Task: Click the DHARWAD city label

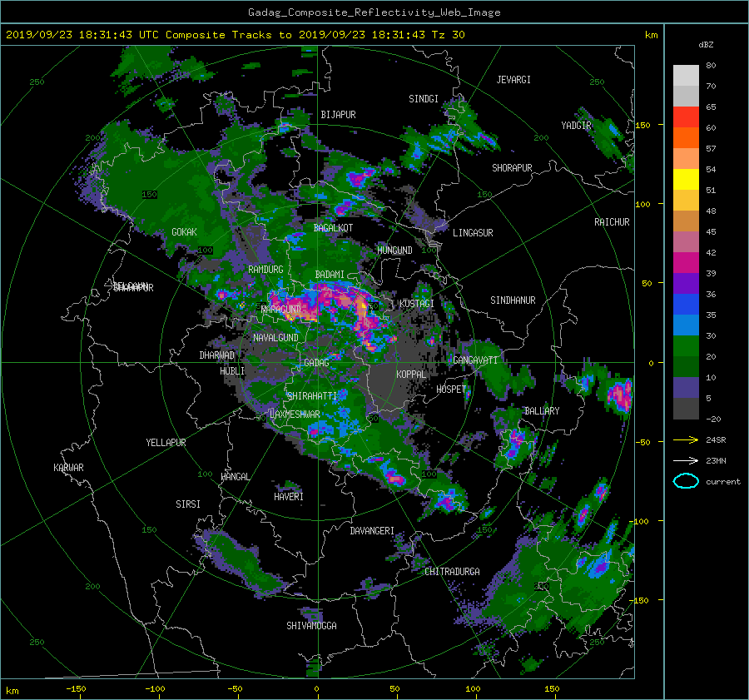Action: pos(217,355)
